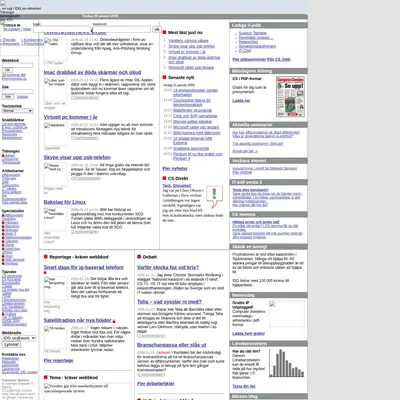Open the Textstorlek dropdown
The width and height of the screenshot is (400, 400).
(18, 111)
